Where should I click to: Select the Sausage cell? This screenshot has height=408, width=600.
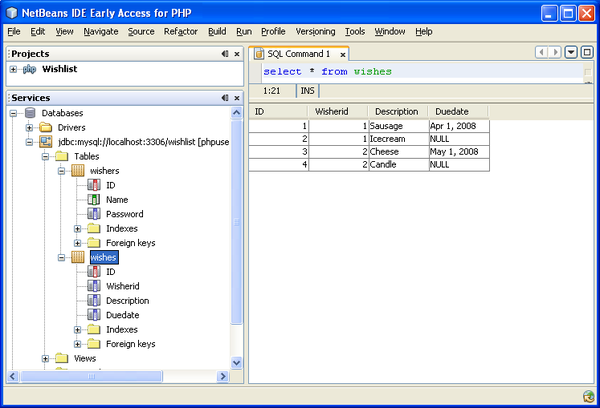(x=399, y=126)
